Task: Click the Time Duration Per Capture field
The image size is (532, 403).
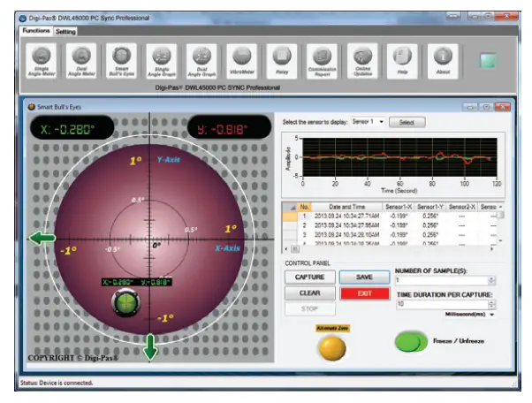Action: point(442,304)
